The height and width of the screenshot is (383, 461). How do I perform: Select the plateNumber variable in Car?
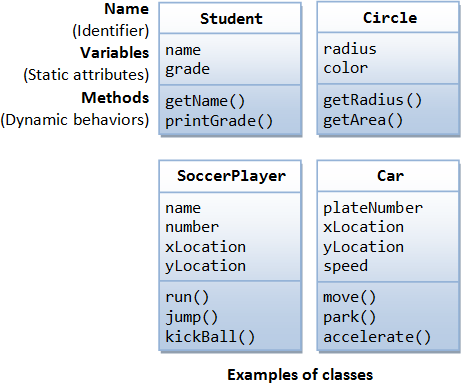[373, 208]
